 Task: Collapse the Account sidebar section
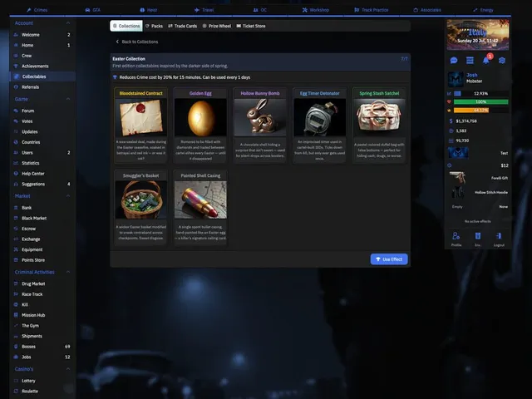click(x=68, y=23)
